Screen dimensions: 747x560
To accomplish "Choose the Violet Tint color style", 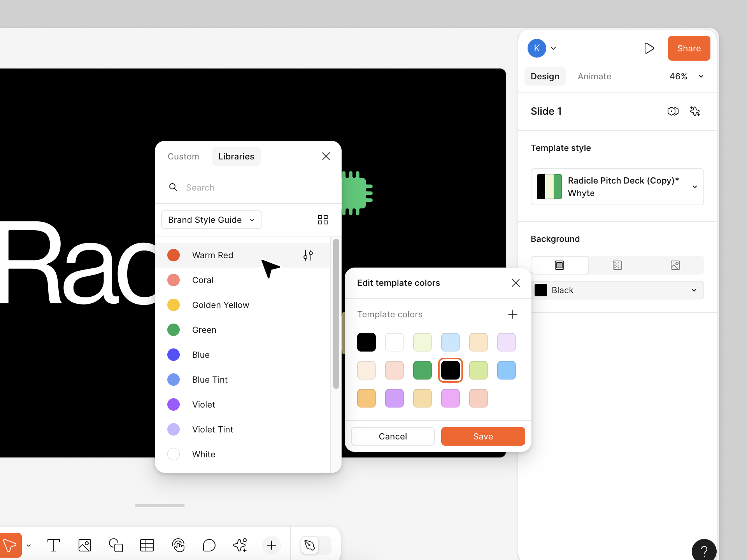I will pyautogui.click(x=243, y=429).
